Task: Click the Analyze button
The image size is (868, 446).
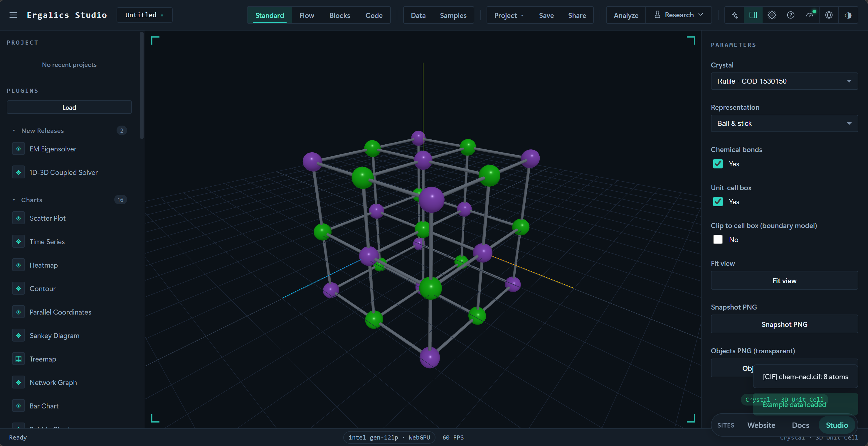Action: 626,16
